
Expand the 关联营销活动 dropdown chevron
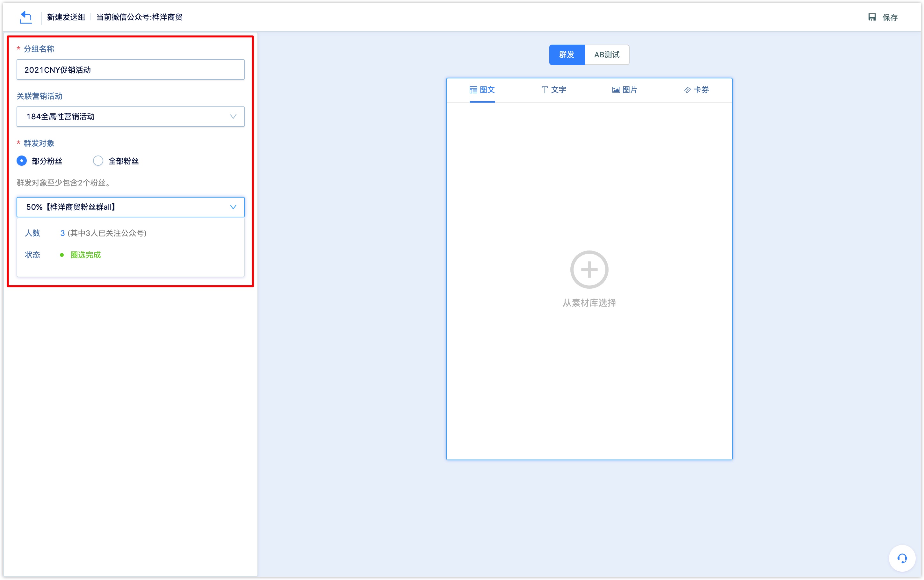pos(233,117)
